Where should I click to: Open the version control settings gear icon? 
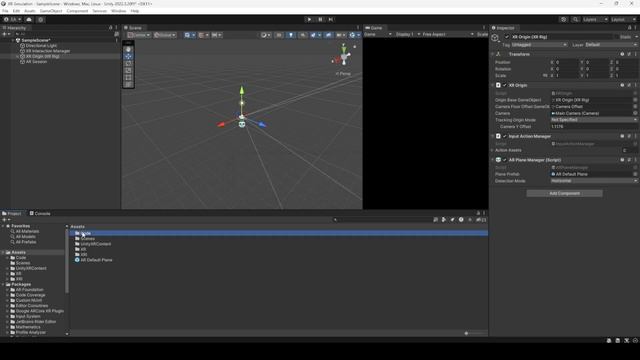[x=41, y=20]
